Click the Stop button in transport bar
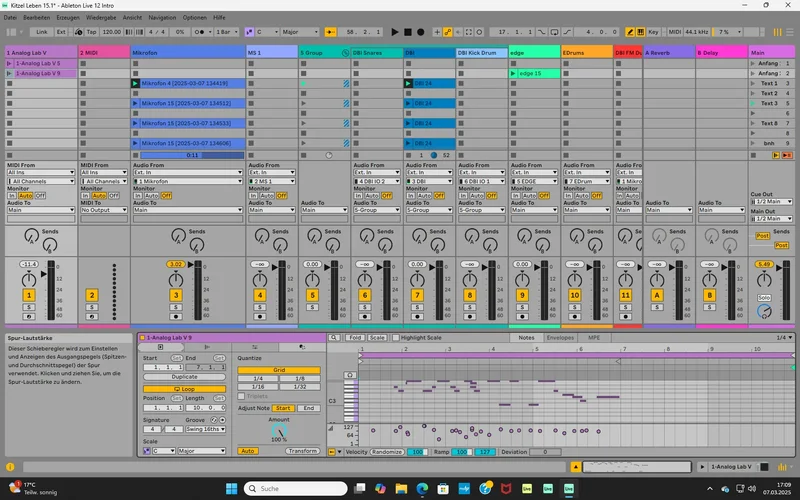Screen dimensions: 800x500 coord(409,32)
